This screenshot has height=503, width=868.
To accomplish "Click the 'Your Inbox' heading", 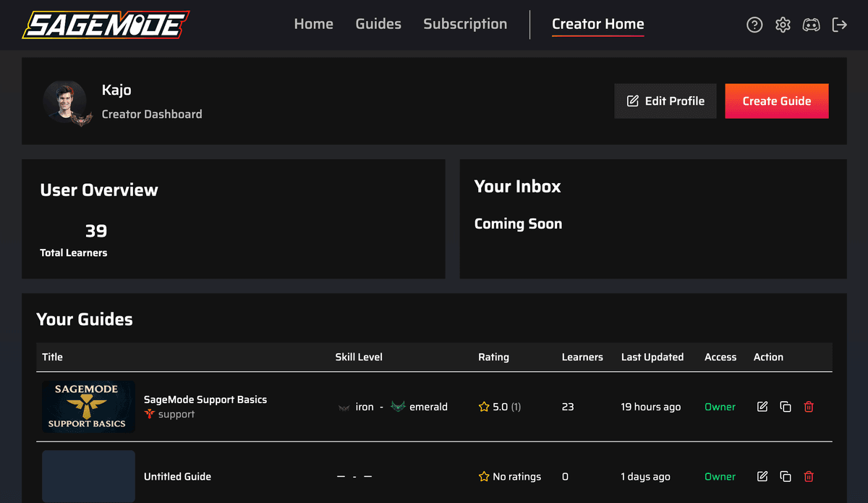I will click(517, 186).
